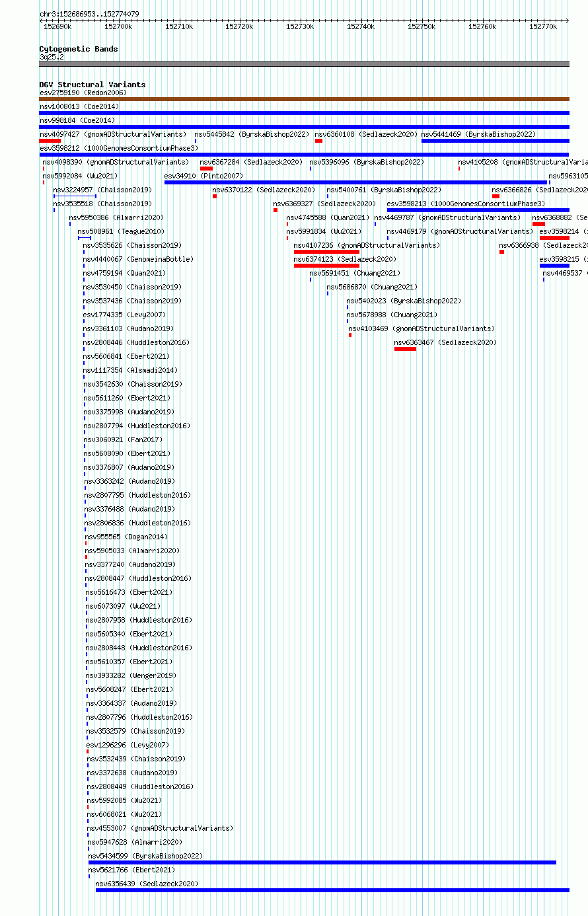Open the nsv5686870 (Chuang2021) label
The height and width of the screenshot is (916, 588).
coord(372,287)
